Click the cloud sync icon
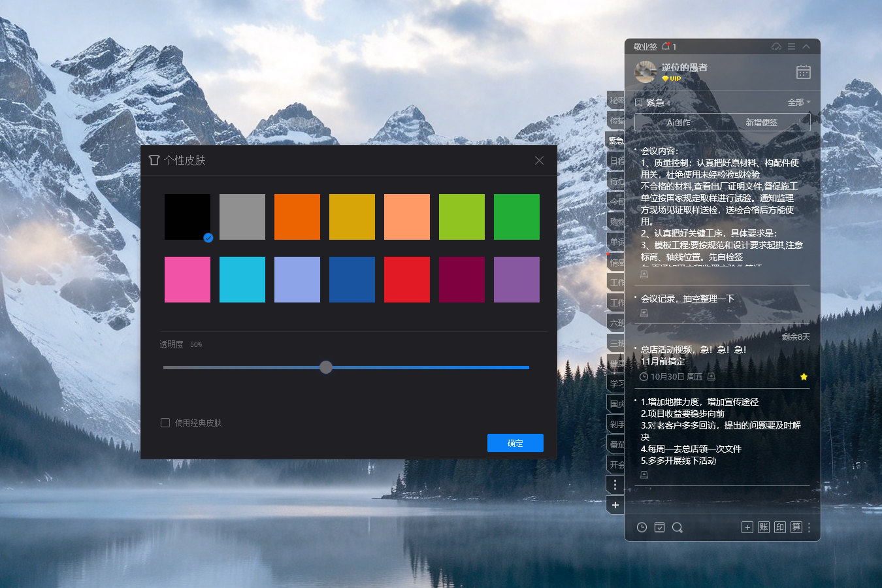 coord(776,46)
